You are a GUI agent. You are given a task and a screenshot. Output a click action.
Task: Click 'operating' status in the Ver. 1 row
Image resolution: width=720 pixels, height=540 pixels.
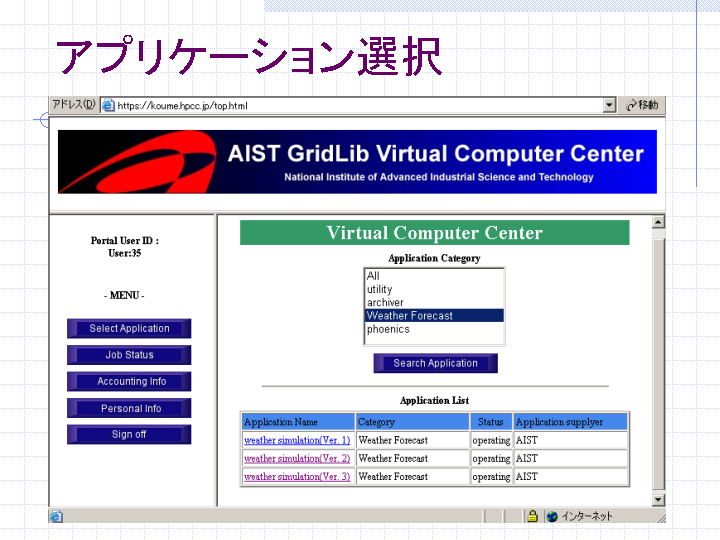click(x=491, y=440)
